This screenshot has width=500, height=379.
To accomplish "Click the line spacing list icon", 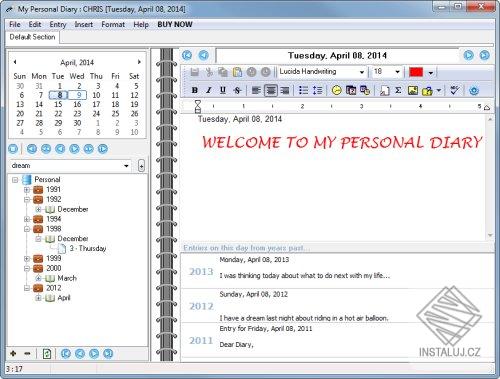I will point(317,90).
